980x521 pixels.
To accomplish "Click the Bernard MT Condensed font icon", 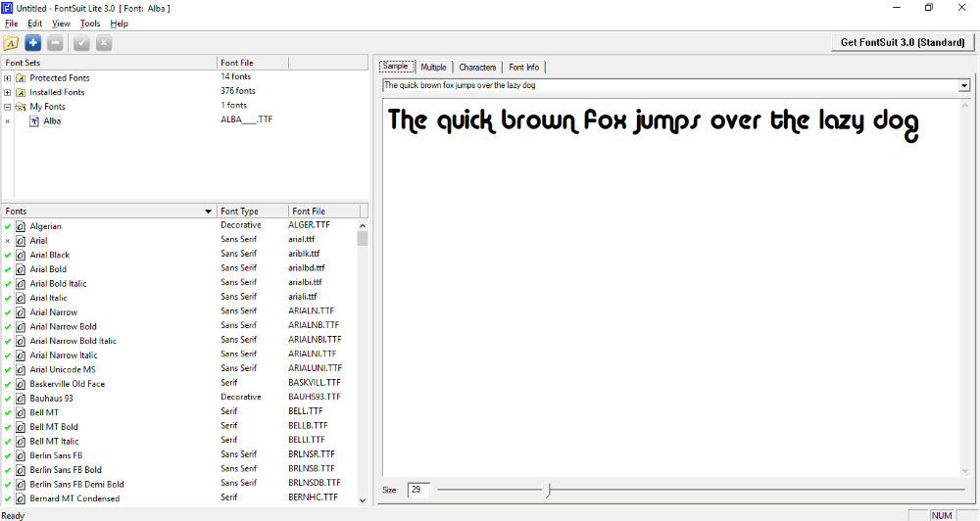I will coord(21,498).
